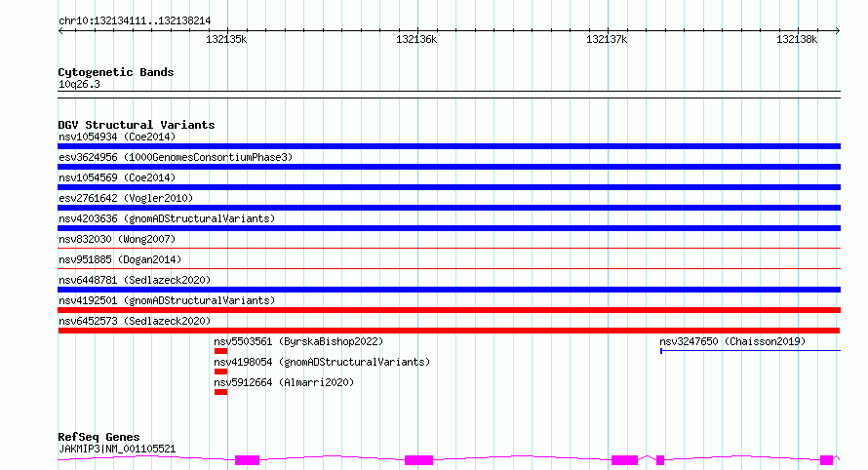This screenshot has height=470, width=868.
Task: Select the small red block under nsv4198054
Action: click(x=220, y=372)
